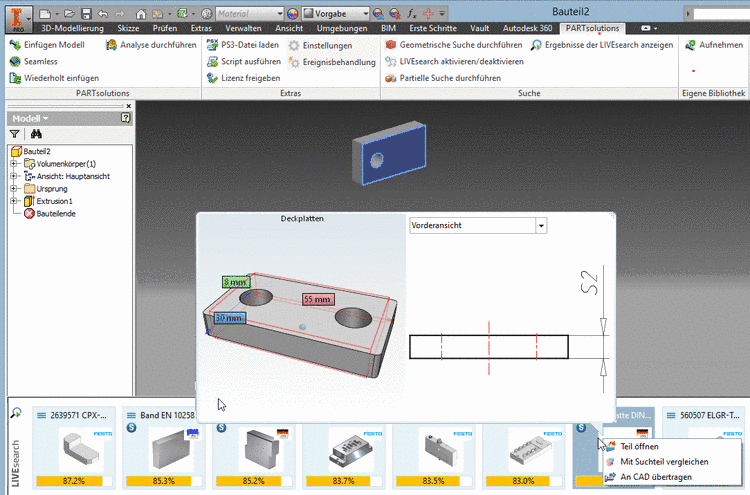750x495 pixels.
Task: Choose Mit Suchteil vergleichen
Action: tap(664, 462)
